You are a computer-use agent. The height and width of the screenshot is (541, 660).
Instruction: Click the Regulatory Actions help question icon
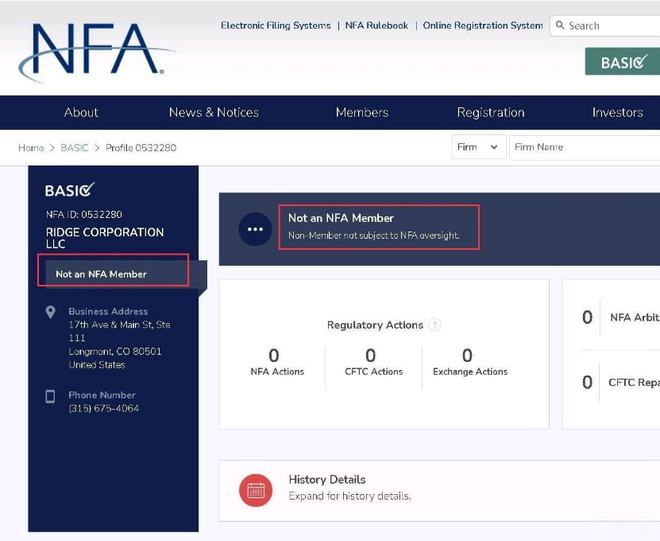(434, 325)
